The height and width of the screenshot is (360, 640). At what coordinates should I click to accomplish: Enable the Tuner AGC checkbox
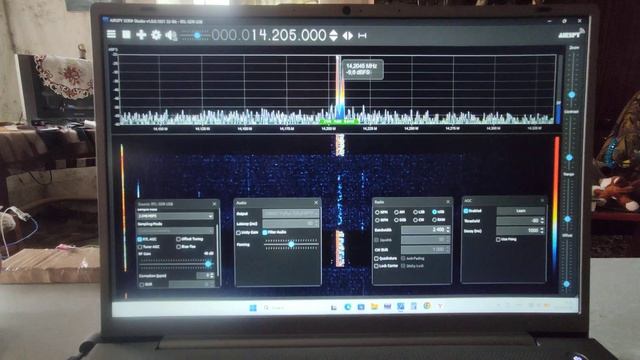(x=140, y=247)
